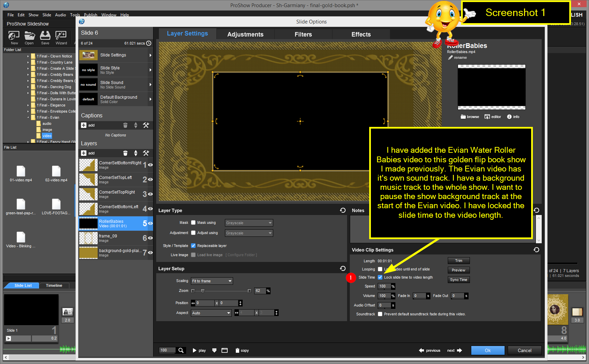Viewport: 589px width, 364px height.
Task: Reset Layer Setup section icon
Action: [343, 268]
